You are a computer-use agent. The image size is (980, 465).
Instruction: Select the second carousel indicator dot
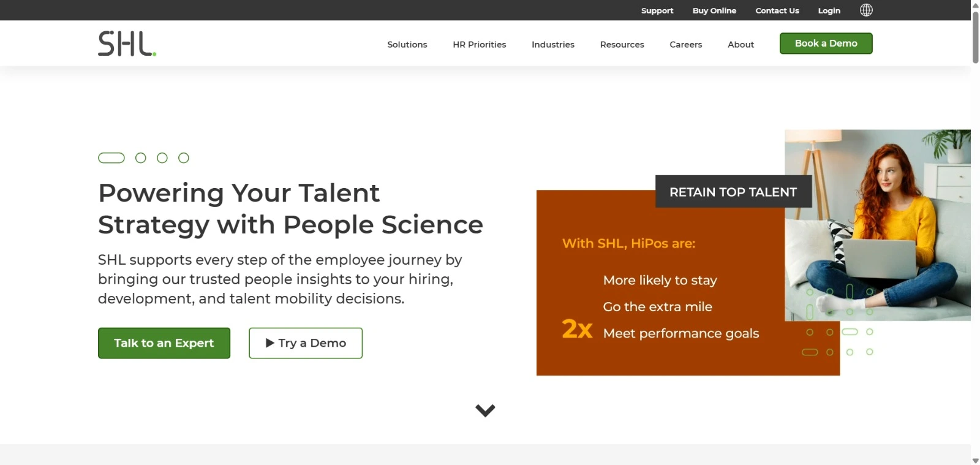tap(141, 157)
